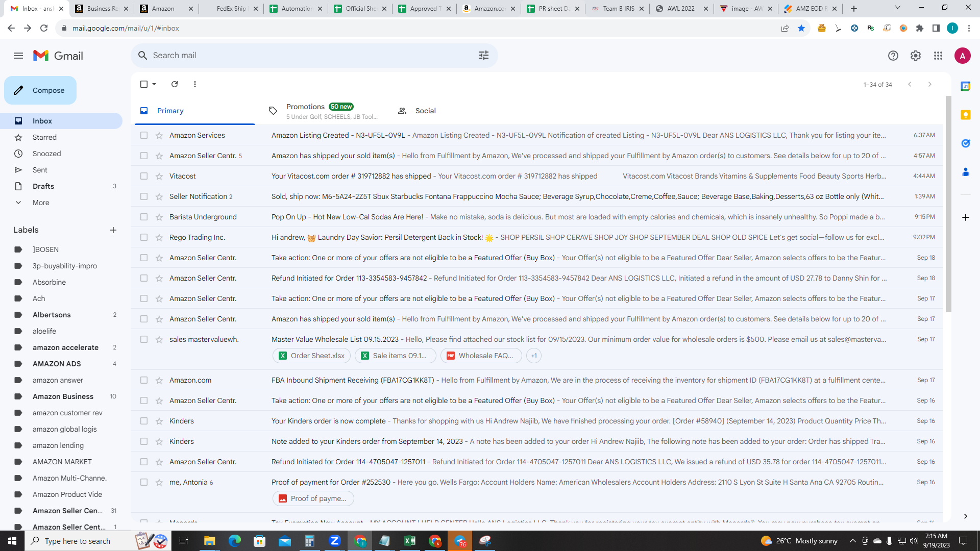
Task: Open the browser extensions puzzle icon
Action: (920, 28)
